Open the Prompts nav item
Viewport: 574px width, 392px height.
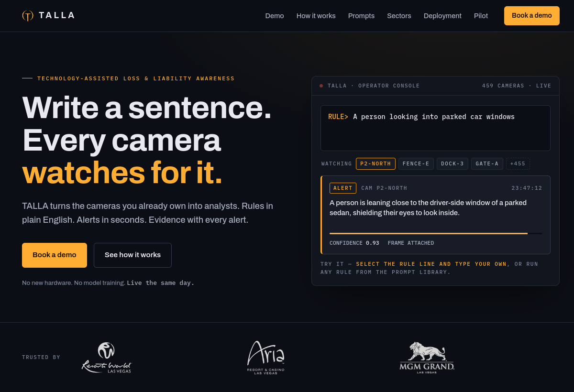(361, 16)
